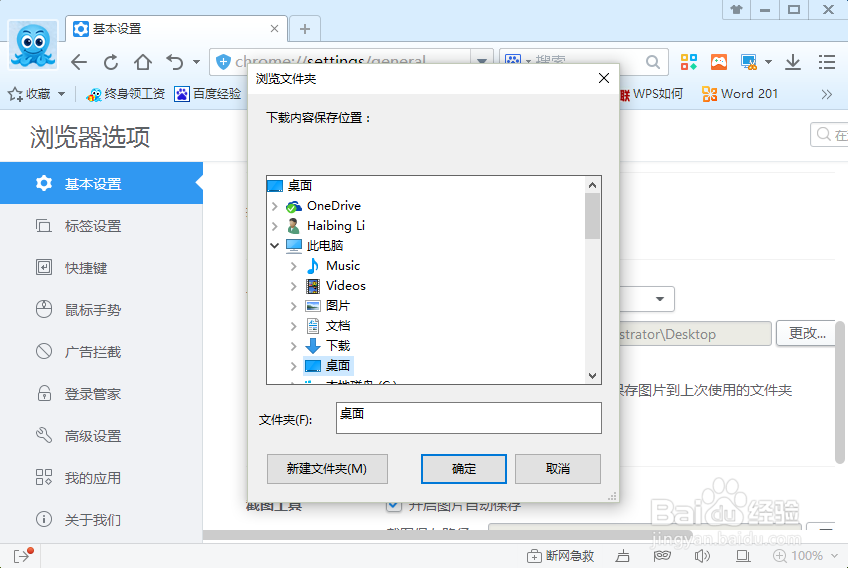Open the 终身领工资 bookmark

coord(125,94)
